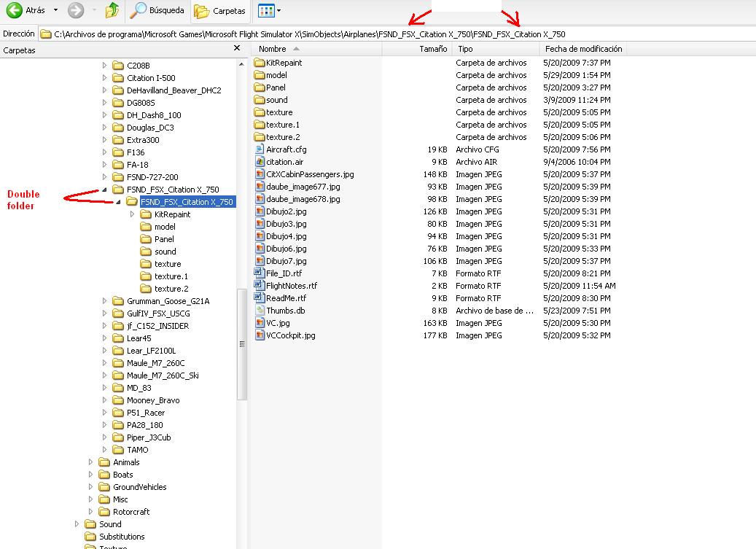The image size is (756, 549).
Task: Select Grumman_Goose_G21A folder in tree
Action: point(168,301)
